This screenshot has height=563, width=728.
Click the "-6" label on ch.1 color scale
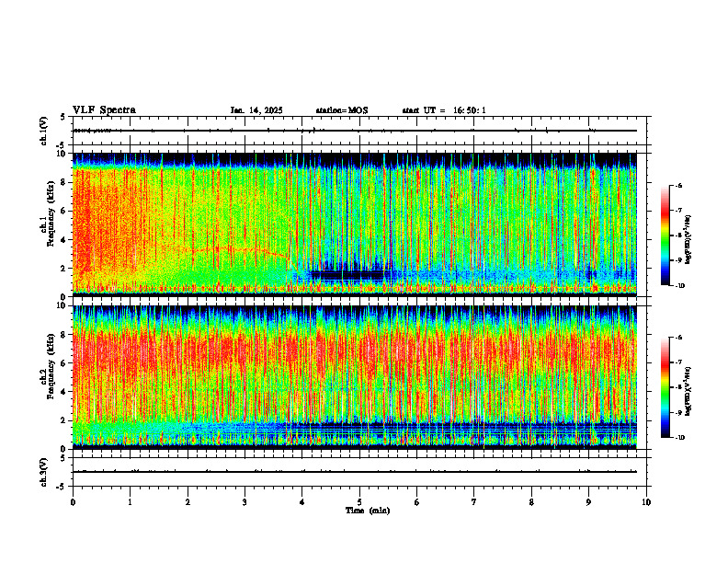677,185
